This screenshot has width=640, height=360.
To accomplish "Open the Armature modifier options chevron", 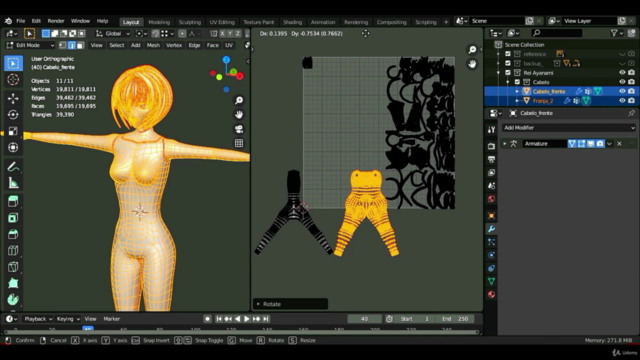I will [609, 144].
